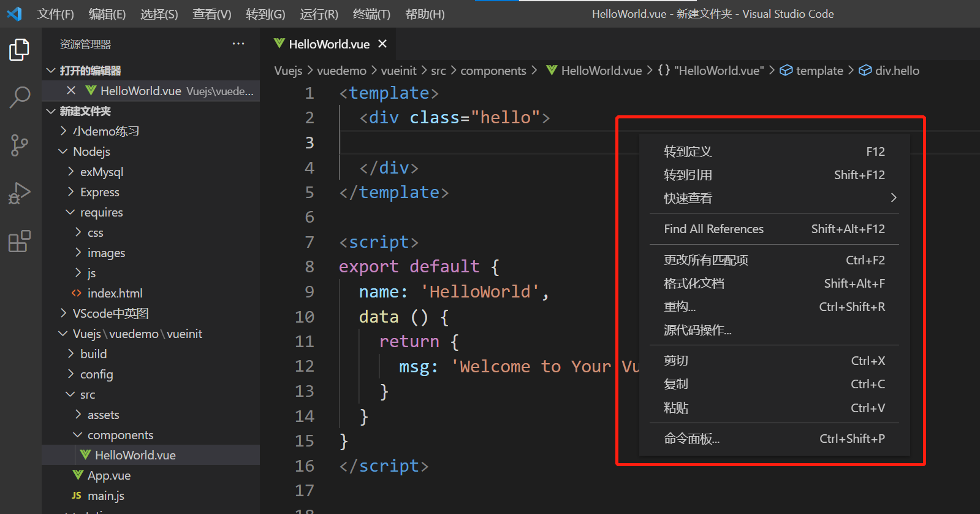Click the Vue icon on HelloWorld.vue tab
Viewport: 980px width, 514px height.
[279, 44]
